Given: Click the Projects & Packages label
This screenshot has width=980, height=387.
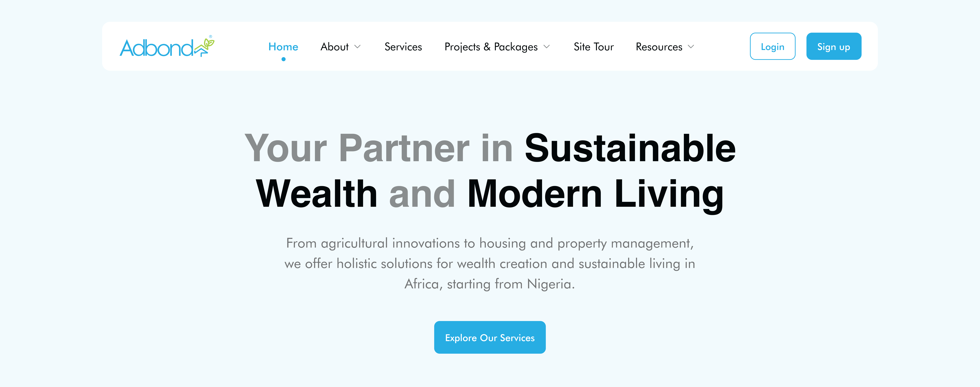Looking at the screenshot, I should click(x=491, y=47).
